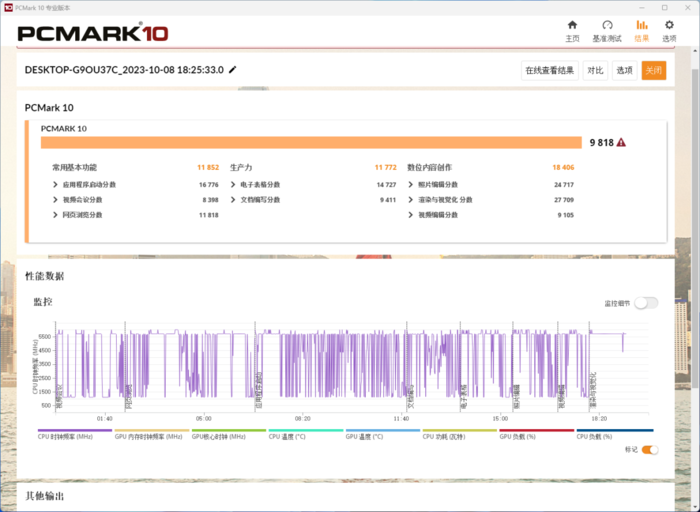Click the result name DESKTOP-G9OU37C_2023-10-08

click(124, 70)
